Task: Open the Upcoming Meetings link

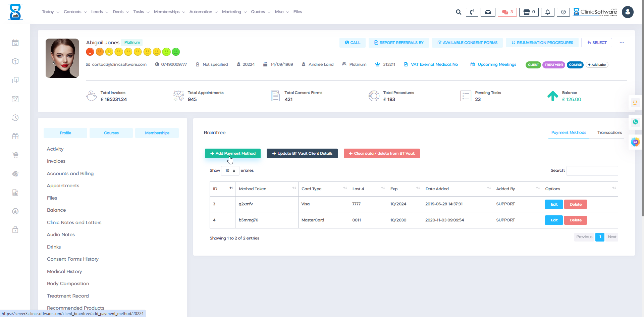Action: click(497, 64)
